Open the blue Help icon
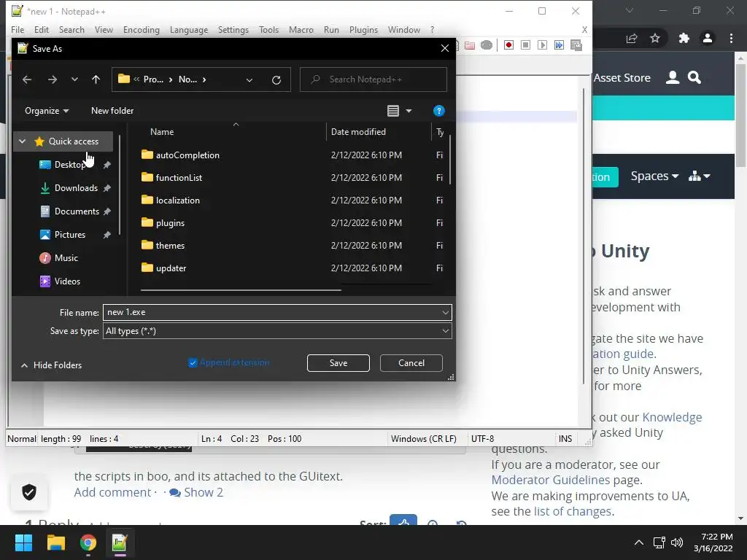The height and width of the screenshot is (560, 747). [438, 111]
